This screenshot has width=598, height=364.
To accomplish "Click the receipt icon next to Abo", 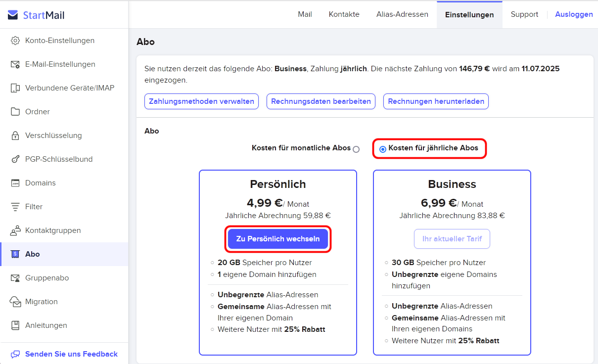I will coord(15,254).
